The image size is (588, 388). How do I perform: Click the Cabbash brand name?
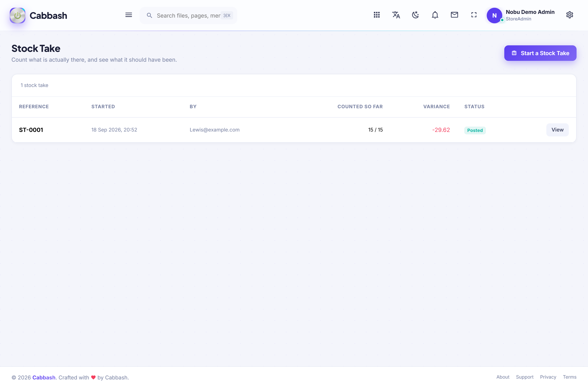coord(48,16)
